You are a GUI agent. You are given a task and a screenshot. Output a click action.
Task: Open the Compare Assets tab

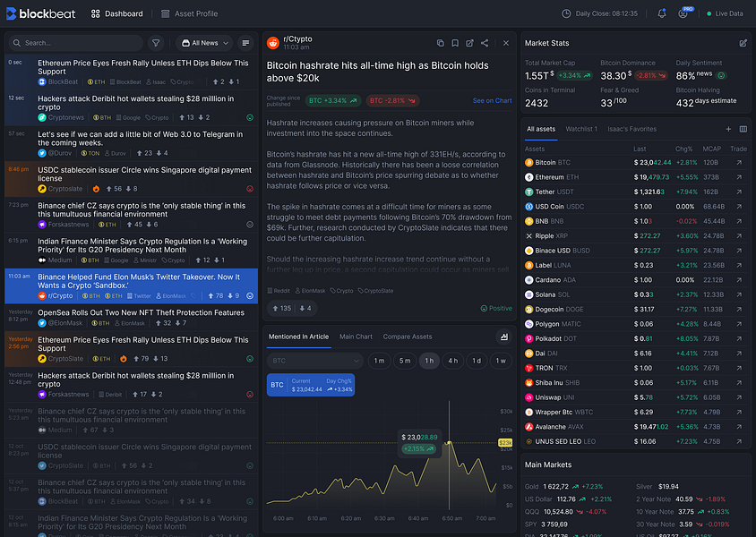pos(408,337)
